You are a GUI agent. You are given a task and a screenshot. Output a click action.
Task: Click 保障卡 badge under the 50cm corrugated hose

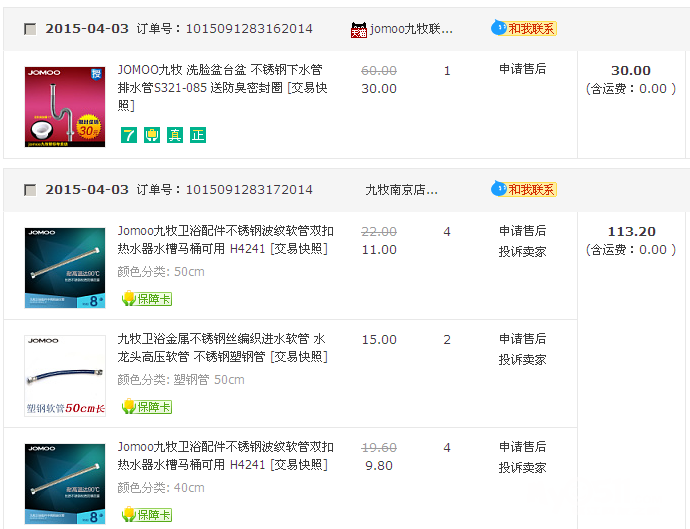146,298
